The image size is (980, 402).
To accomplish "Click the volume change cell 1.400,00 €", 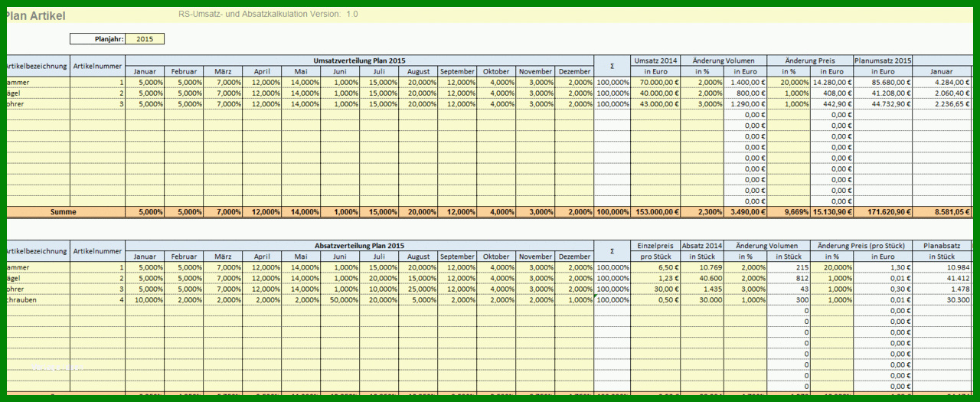I will click(x=746, y=82).
